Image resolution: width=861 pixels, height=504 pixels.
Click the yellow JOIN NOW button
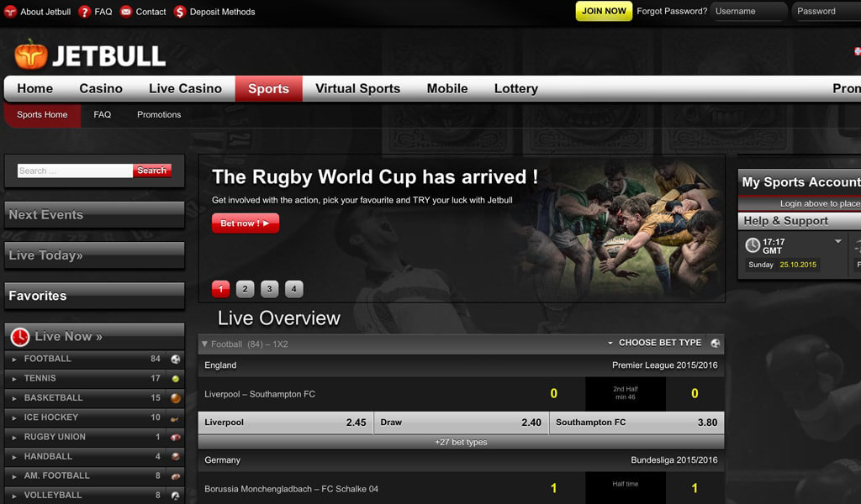click(604, 11)
